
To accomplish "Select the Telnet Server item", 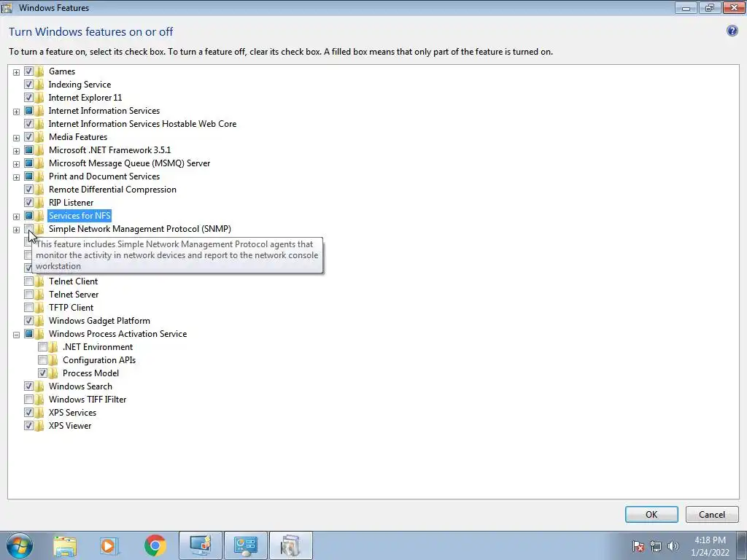I will coord(74,295).
